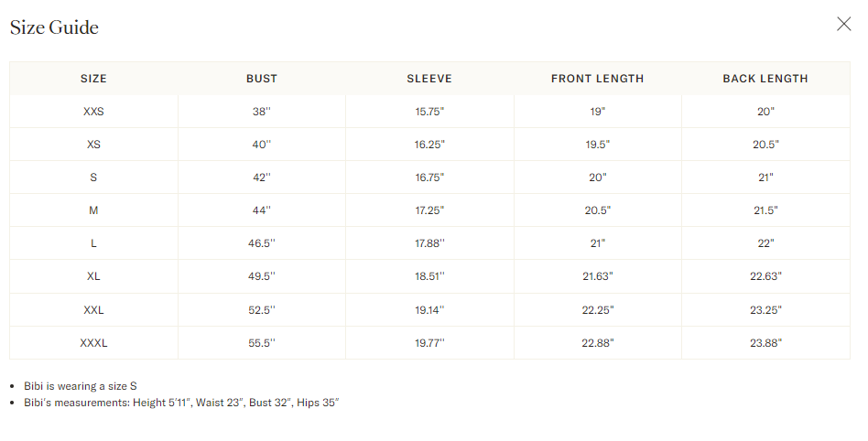The height and width of the screenshot is (441, 868).
Task: Click the Size Guide title
Action: (54, 27)
